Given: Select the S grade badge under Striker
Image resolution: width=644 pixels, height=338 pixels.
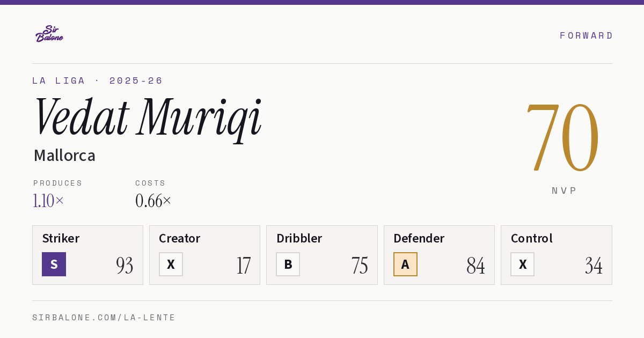Looking at the screenshot, I should [54, 264].
